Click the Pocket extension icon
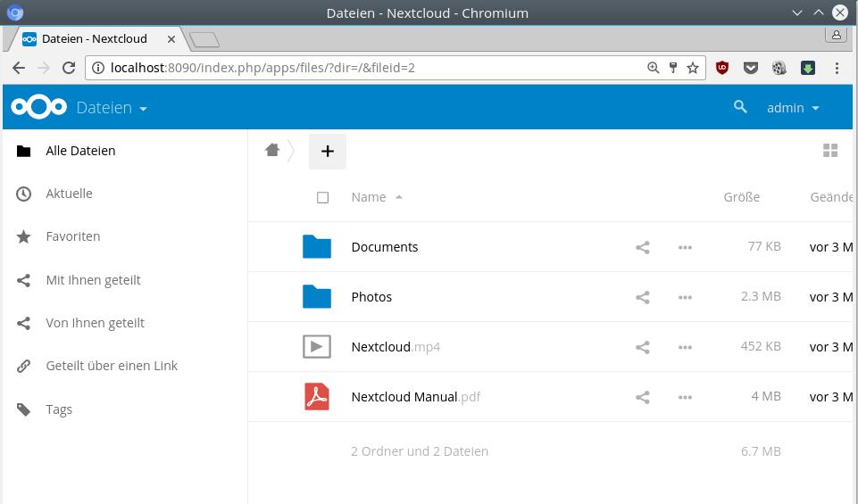Viewport: 858px width, 504px height. 751,68
